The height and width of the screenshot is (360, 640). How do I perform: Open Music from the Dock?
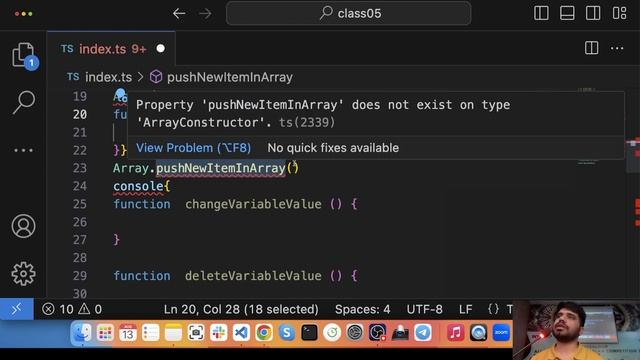click(x=456, y=333)
